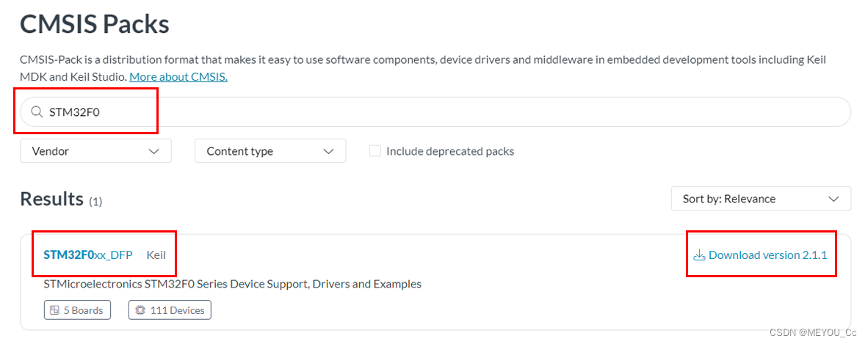Enable Include deprecated packs checkbox

(x=375, y=151)
